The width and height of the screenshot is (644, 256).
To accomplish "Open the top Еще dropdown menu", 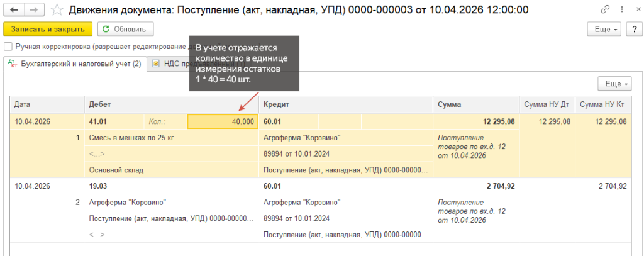I will 605,29.
